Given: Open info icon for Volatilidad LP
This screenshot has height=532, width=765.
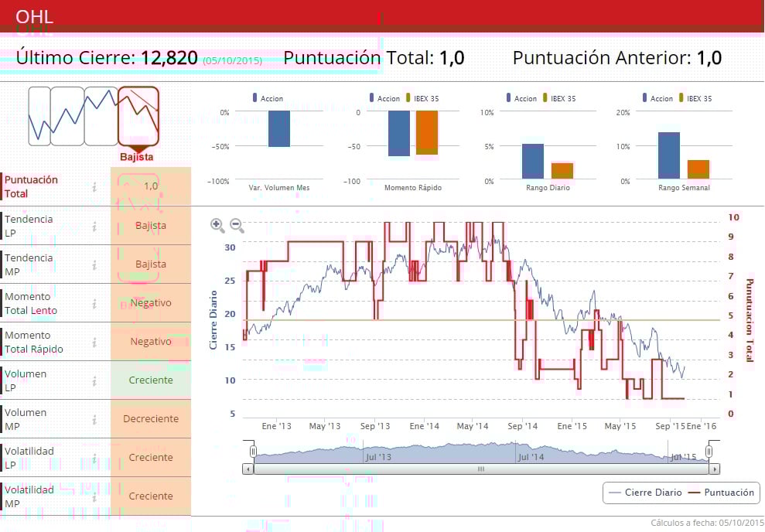Looking at the screenshot, I should tap(94, 459).
